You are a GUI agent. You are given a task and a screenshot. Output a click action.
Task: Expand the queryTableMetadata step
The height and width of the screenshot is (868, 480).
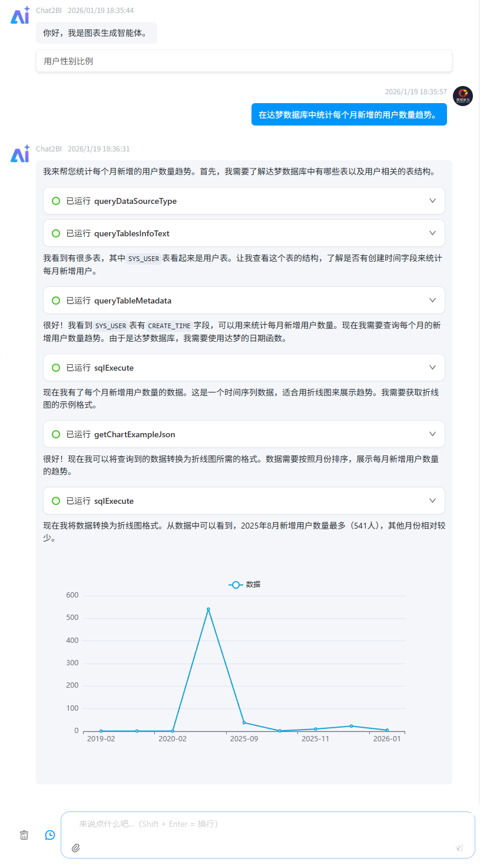coord(432,301)
